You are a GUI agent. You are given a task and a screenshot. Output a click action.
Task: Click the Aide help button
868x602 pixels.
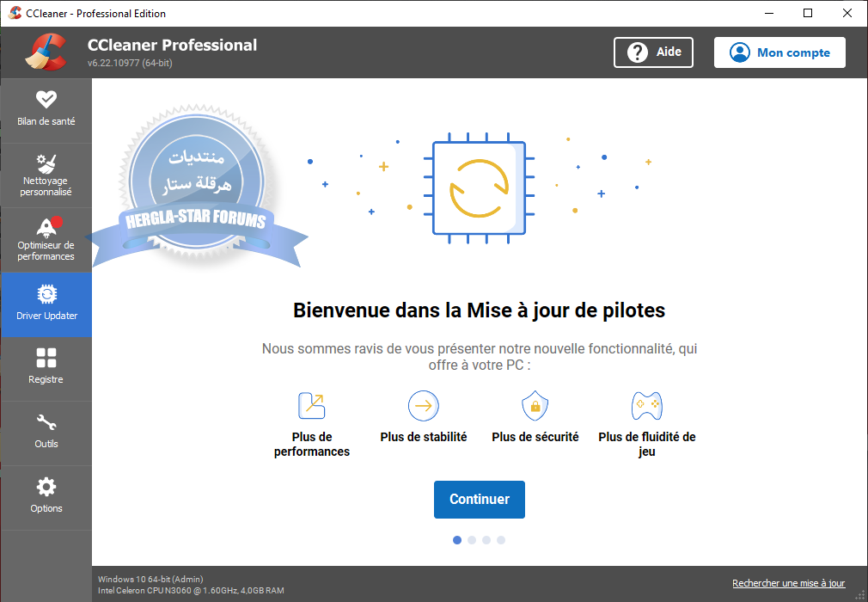[653, 52]
